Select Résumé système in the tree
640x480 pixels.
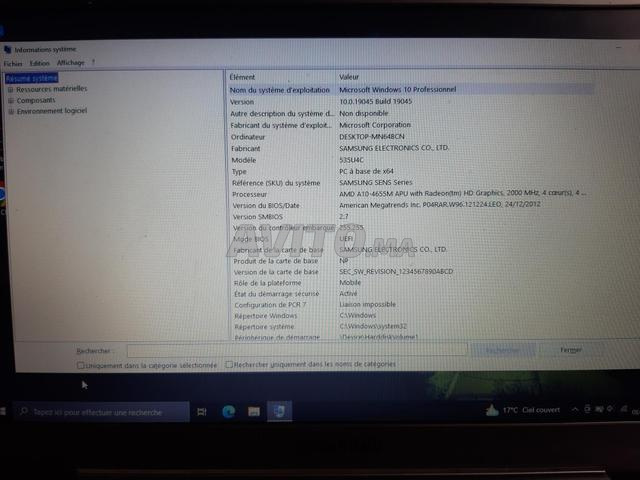32,78
